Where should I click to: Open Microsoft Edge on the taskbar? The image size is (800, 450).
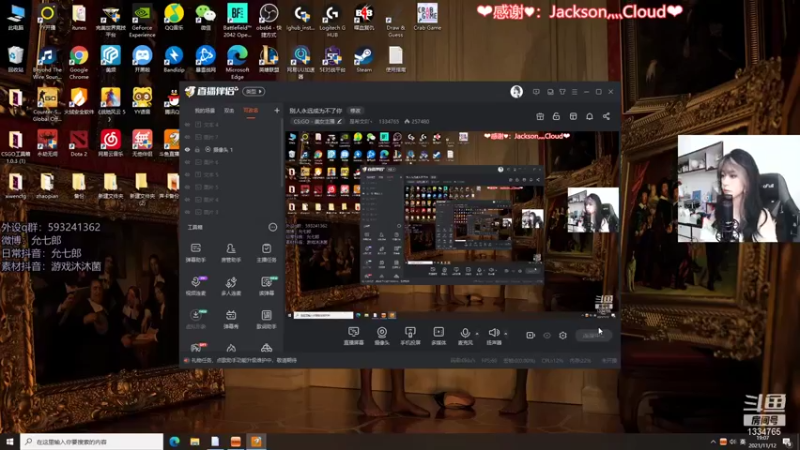point(174,441)
